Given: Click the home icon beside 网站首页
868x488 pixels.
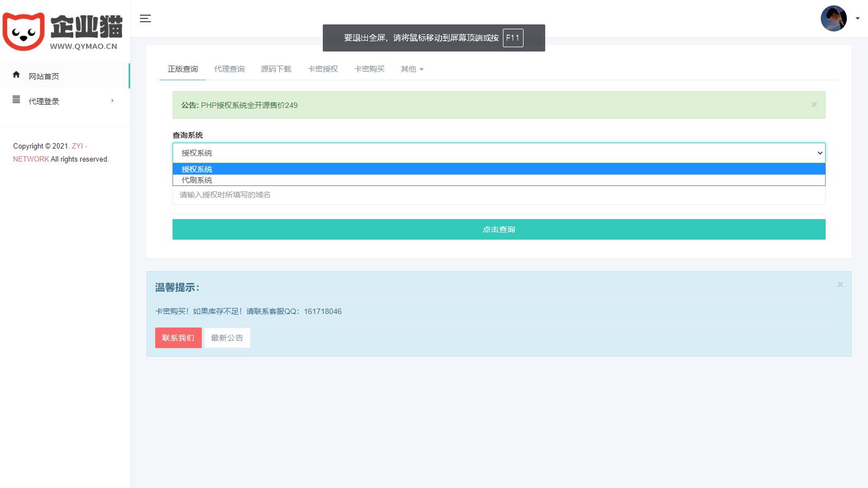Looking at the screenshot, I should [x=16, y=75].
